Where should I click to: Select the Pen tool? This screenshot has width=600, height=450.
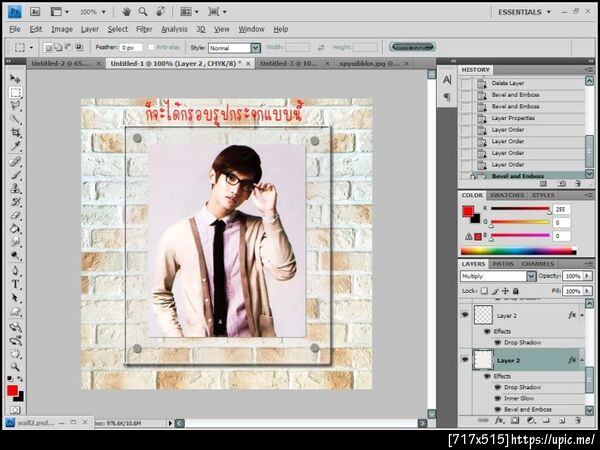(15, 270)
